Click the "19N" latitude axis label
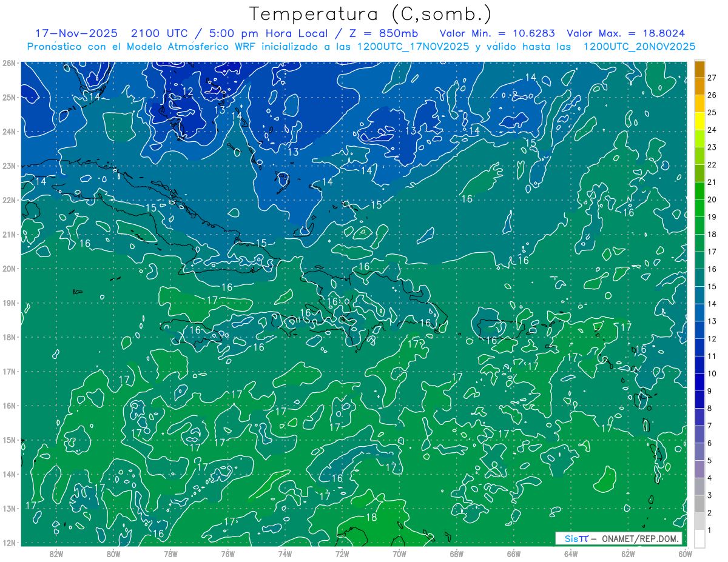This screenshot has width=728, height=562. pos(8,303)
